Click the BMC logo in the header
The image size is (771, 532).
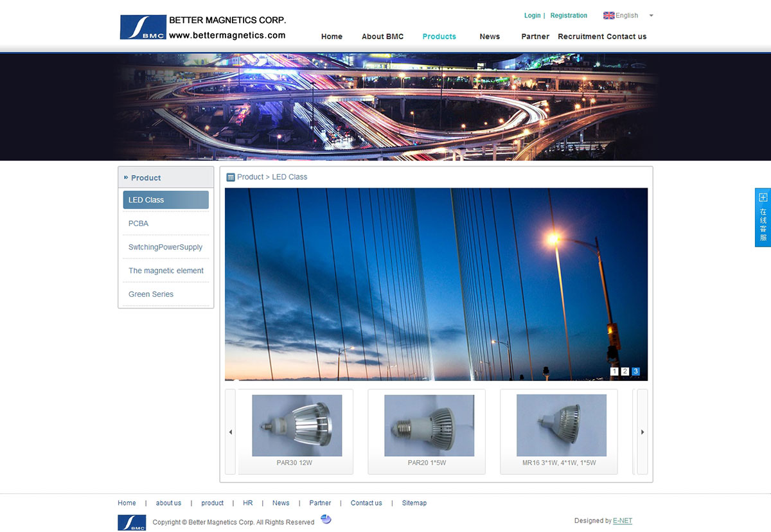[x=143, y=28]
